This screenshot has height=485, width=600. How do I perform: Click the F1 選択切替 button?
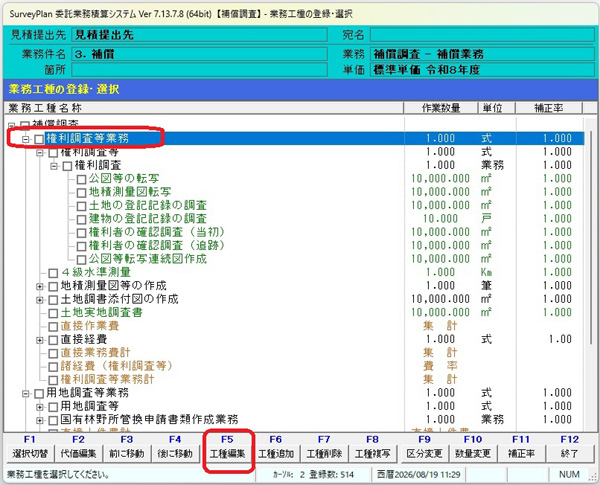pos(30,454)
